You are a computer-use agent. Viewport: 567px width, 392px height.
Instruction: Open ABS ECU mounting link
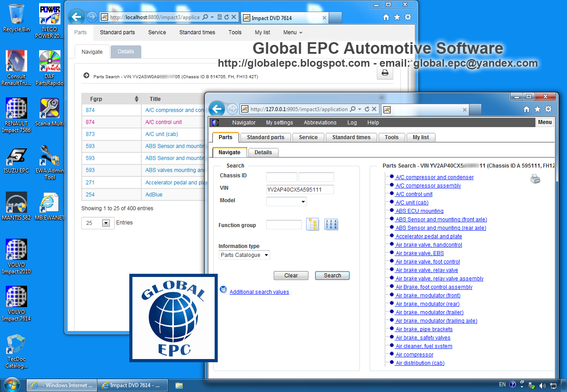coord(419,211)
